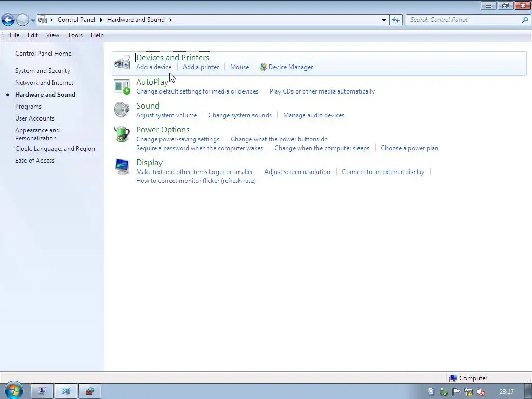
Task: Open Clock, Language, and Region
Action: [x=55, y=149]
